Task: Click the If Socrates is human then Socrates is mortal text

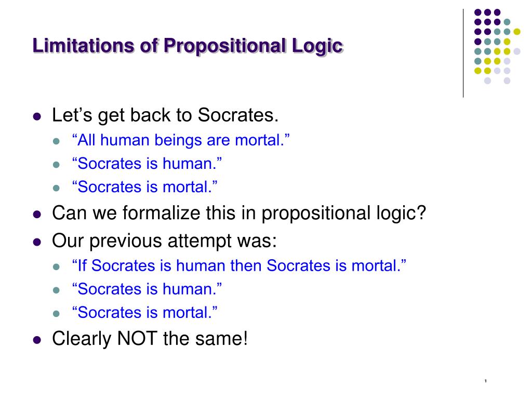Action: (239, 265)
